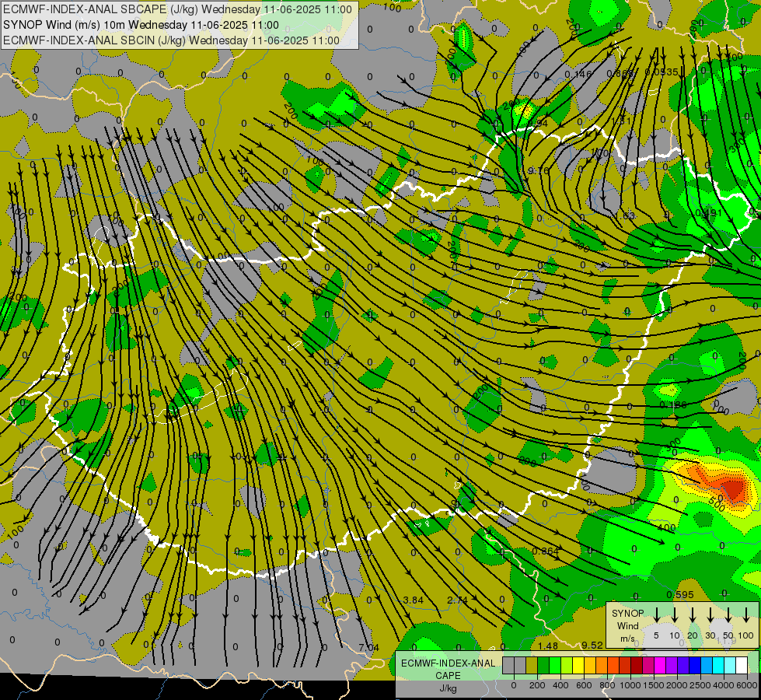Pick the dark green CAPE legend swatch
This screenshot has width=761, height=700.
click(543, 665)
